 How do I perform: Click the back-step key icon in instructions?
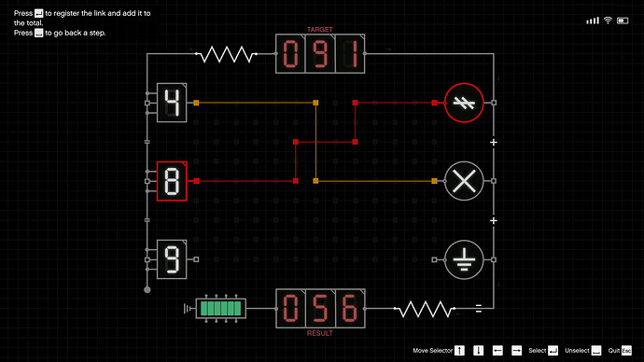(38, 33)
